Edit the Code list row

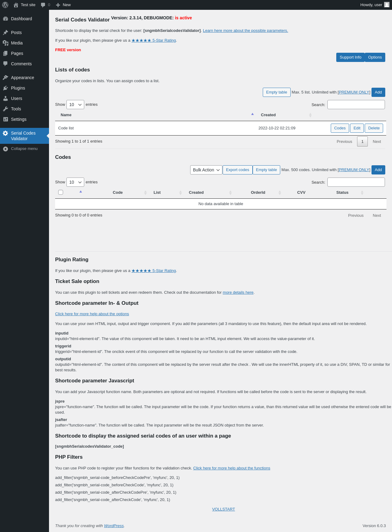[x=357, y=128]
